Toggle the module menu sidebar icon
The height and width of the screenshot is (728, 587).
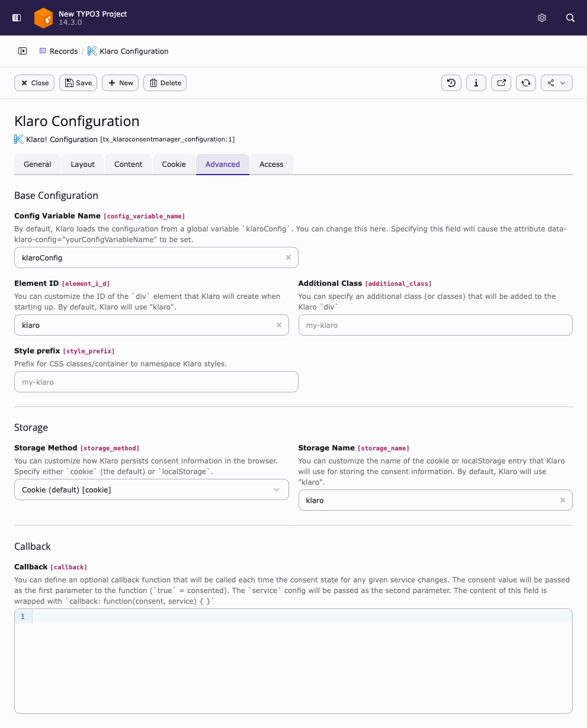[17, 18]
